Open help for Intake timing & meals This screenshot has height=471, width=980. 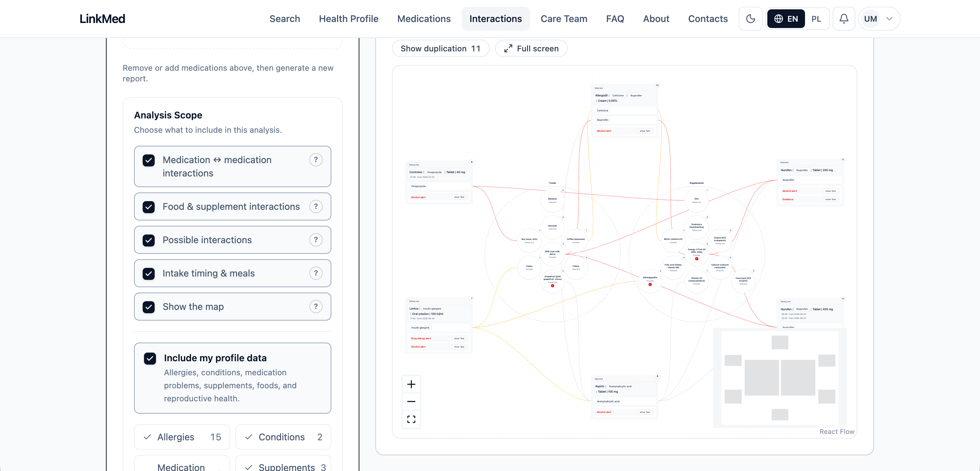316,273
